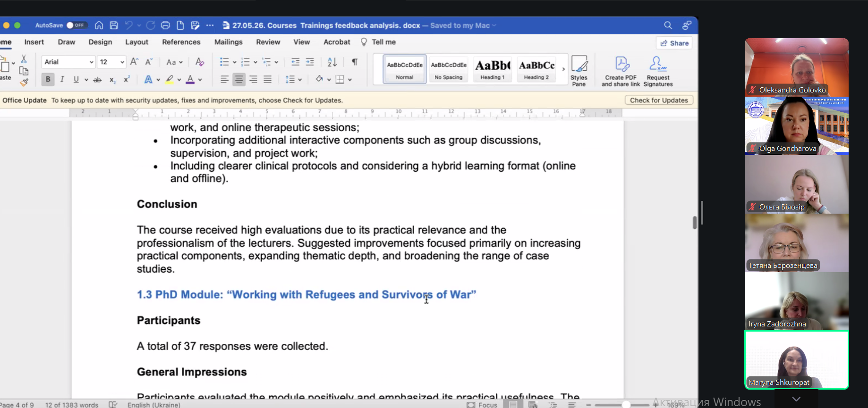Open the Acrobat tab

[337, 42]
